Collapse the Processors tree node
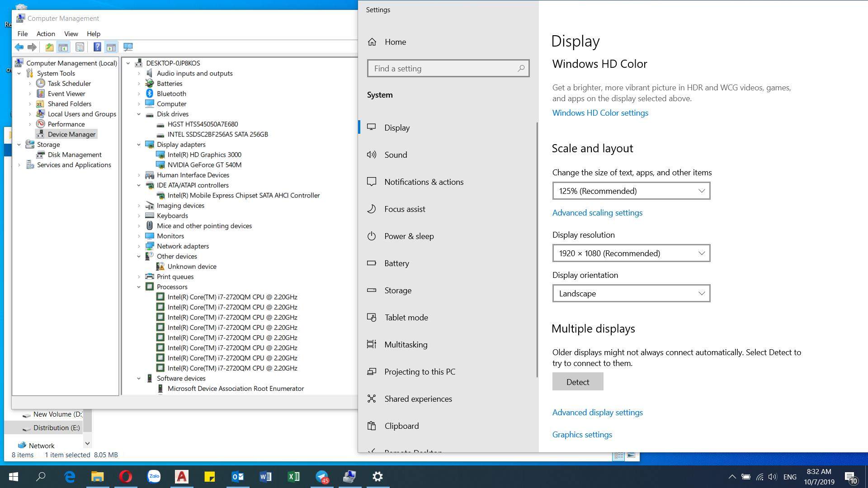 tap(139, 287)
